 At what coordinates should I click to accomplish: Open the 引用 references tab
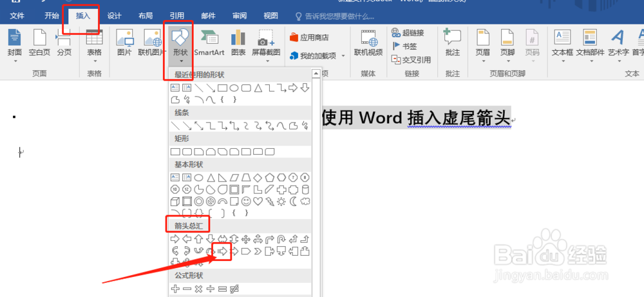click(x=177, y=16)
